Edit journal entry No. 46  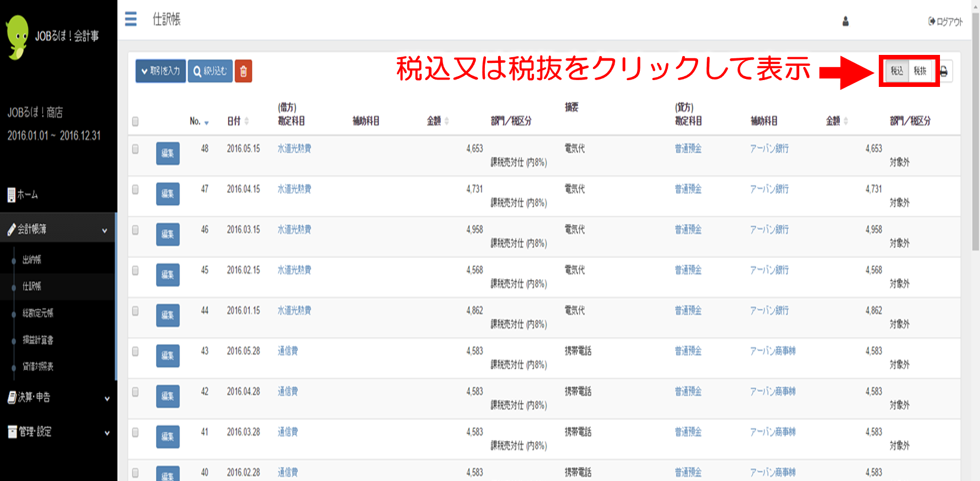(168, 234)
